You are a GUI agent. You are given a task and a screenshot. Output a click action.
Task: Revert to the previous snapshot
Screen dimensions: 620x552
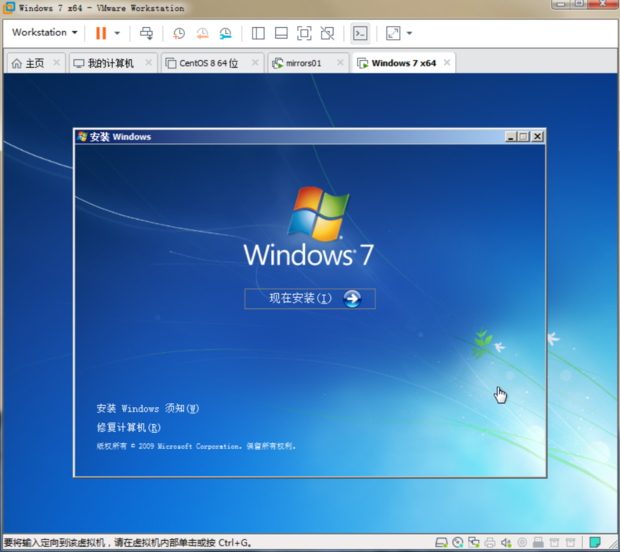click(x=202, y=33)
